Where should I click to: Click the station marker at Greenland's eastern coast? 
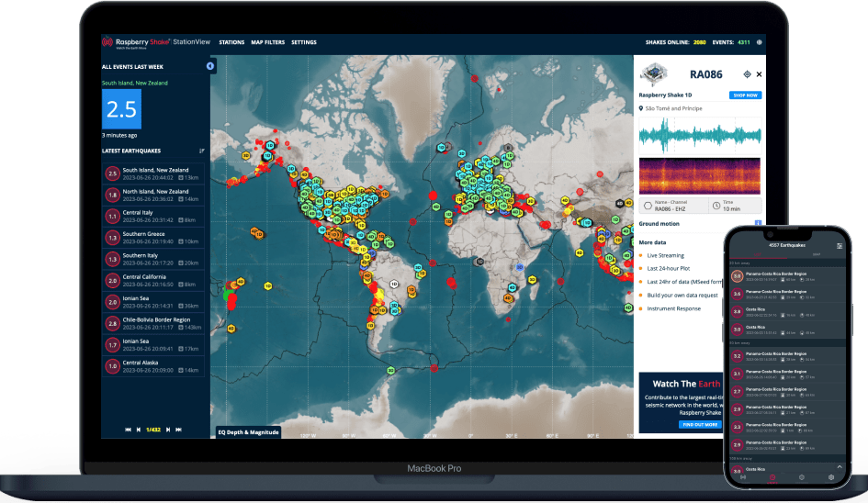(x=441, y=147)
